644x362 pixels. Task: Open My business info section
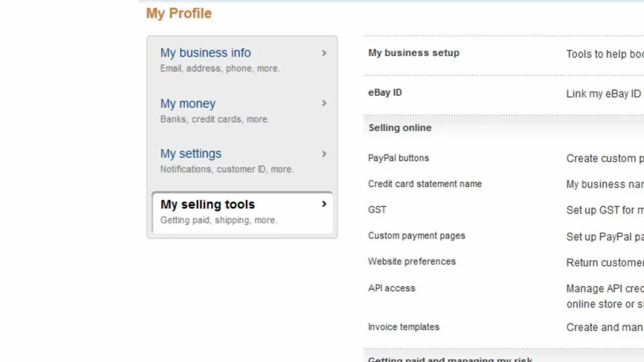pyautogui.click(x=205, y=53)
